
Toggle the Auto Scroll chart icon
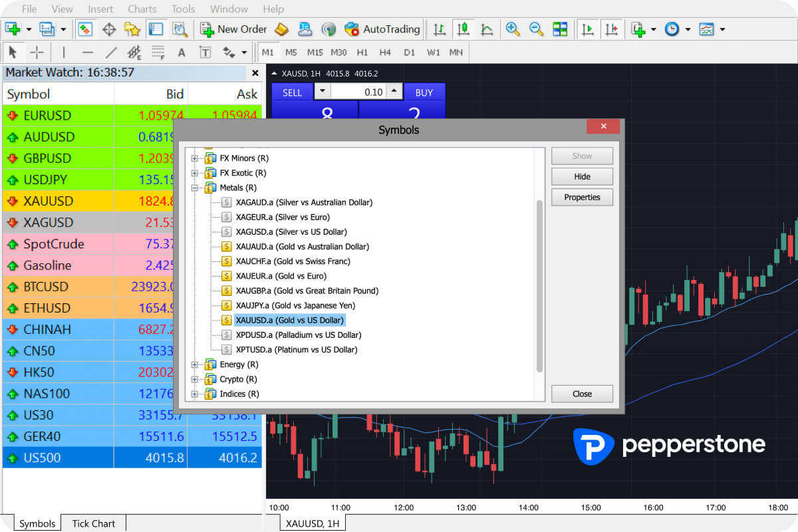pos(588,29)
